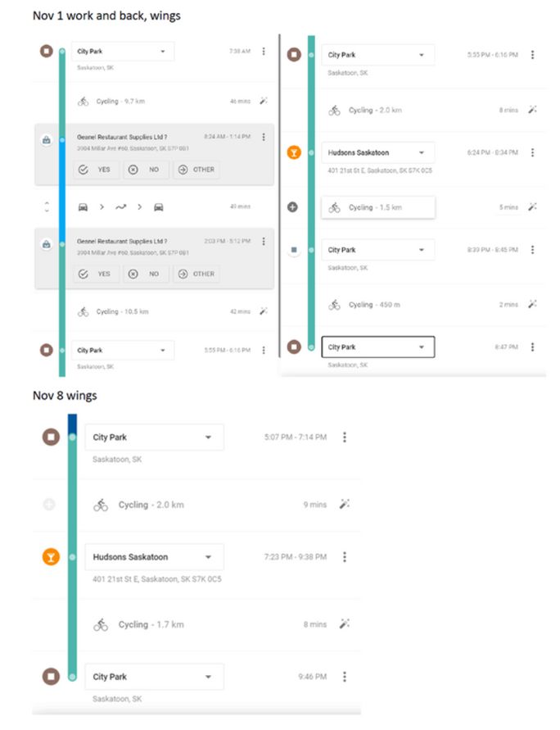
Task: Open City Park dropdown at 8:47 PM
Action: 421,347
